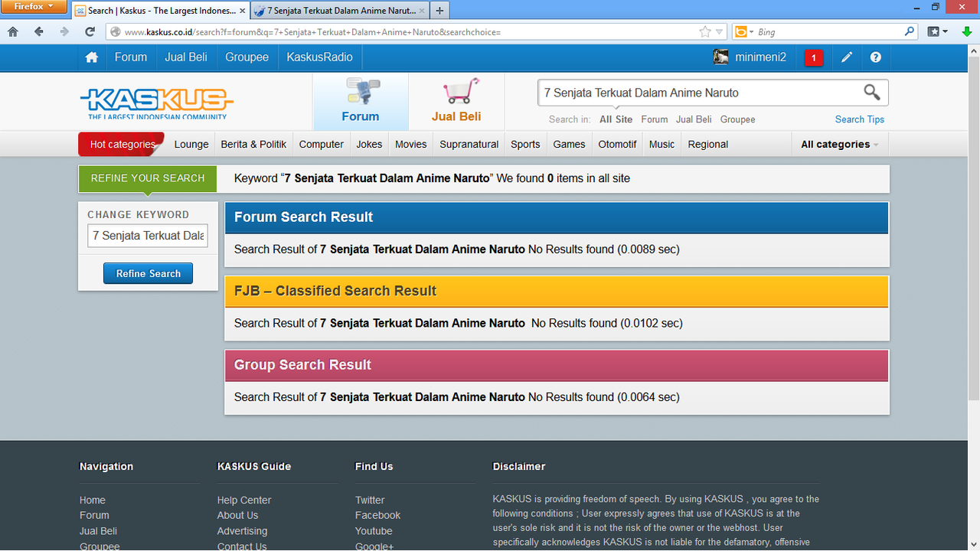Click the KASKUS logo
The image size is (980, 551).
pos(157,103)
